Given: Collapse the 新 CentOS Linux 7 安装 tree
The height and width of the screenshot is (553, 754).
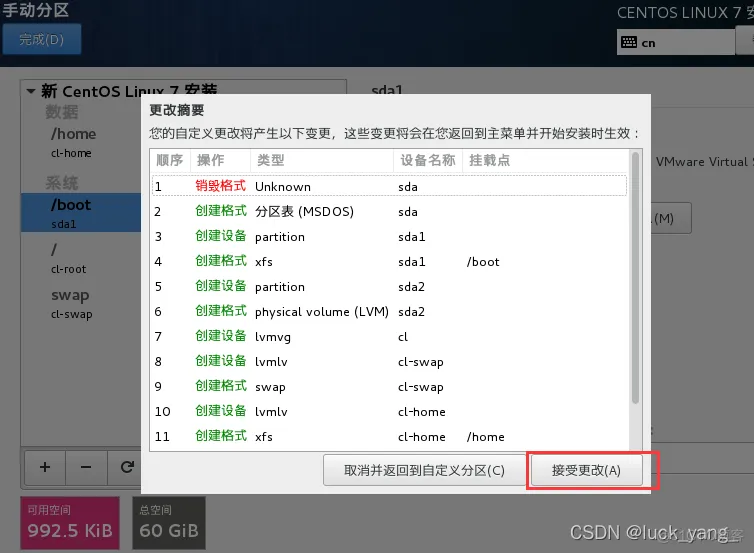Looking at the screenshot, I should pyautogui.click(x=31, y=91).
